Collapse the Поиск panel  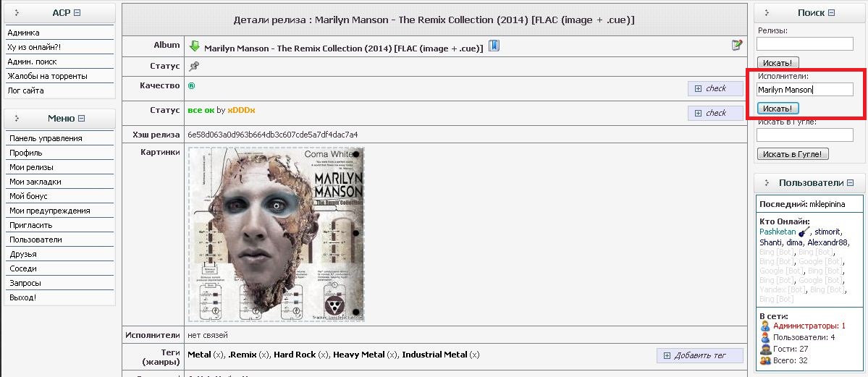tap(831, 12)
